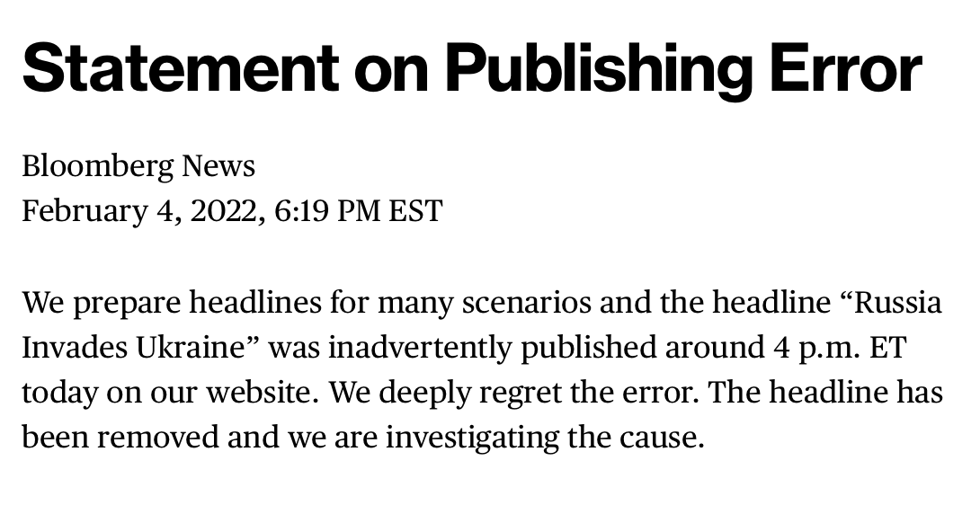Image resolution: width=980 pixels, height=505 pixels.
Task: Click the words "deeply regret"
Action: (x=479, y=393)
